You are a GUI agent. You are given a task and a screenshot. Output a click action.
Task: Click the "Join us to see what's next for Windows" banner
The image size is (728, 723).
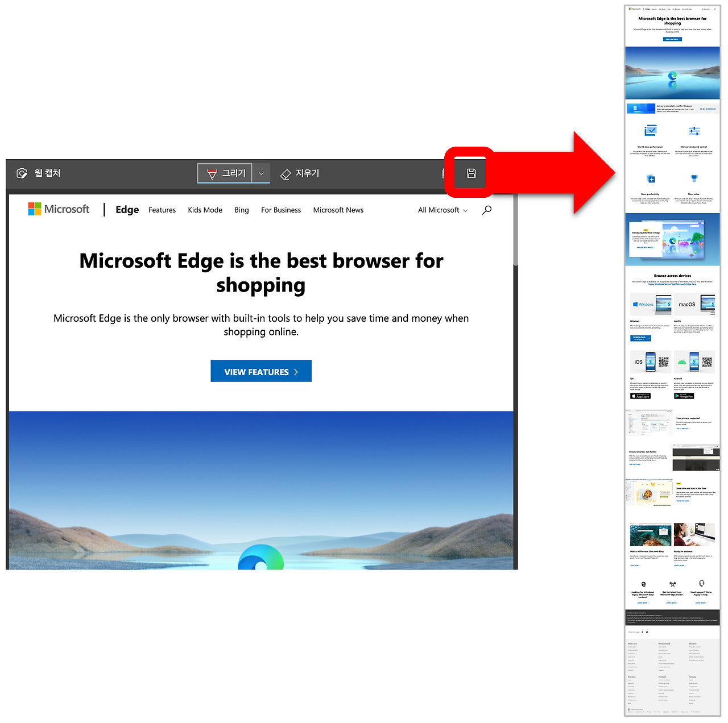click(x=672, y=108)
